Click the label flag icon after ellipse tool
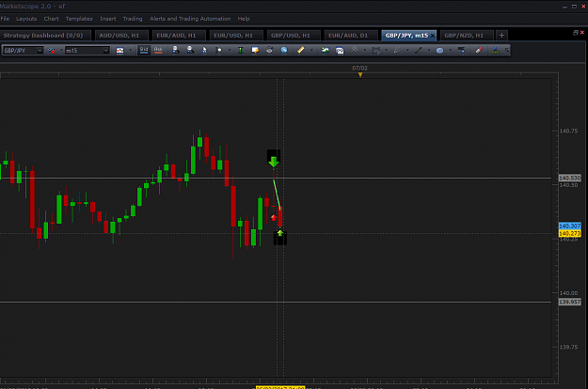This screenshot has height=389, width=588. coord(462,50)
